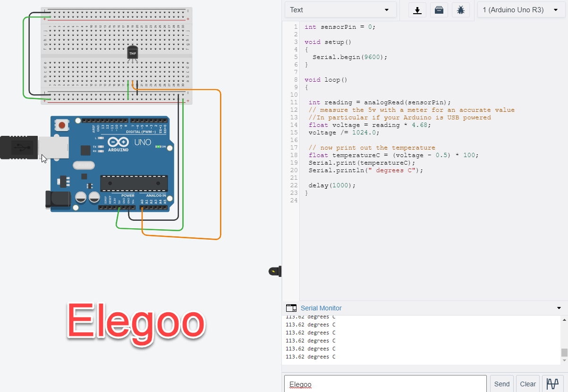The height and width of the screenshot is (392, 568).
Task: Click the Arduino logo on the Uno board
Action: coord(118,143)
